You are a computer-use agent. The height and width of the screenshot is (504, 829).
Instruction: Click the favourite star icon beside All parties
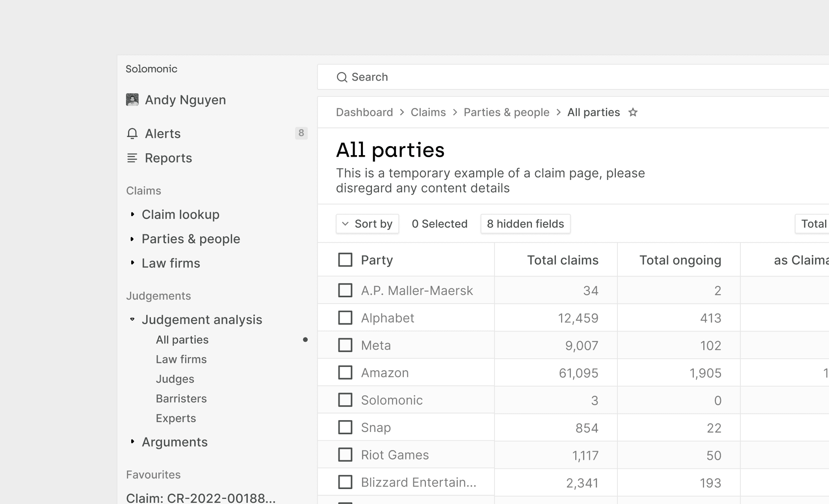[x=633, y=113]
